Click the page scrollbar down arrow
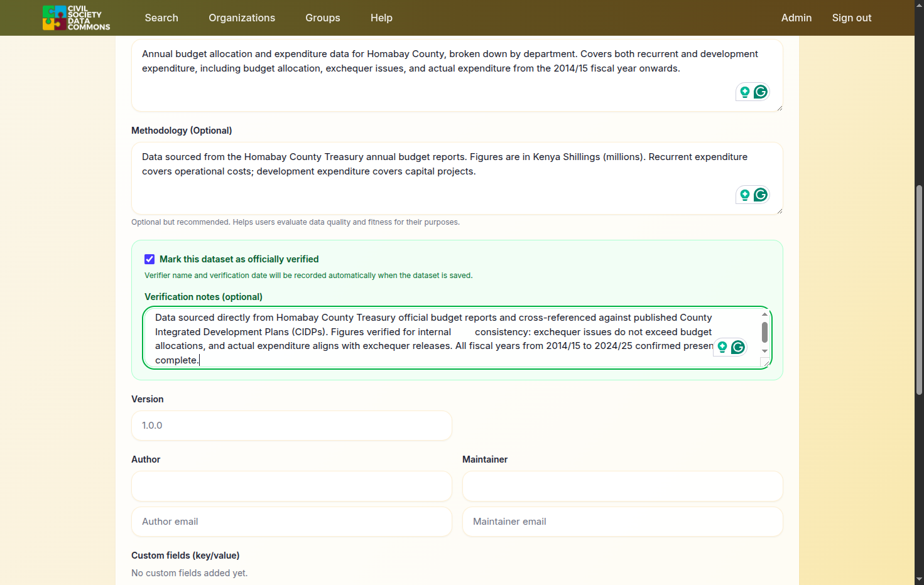The image size is (924, 585). point(919,579)
